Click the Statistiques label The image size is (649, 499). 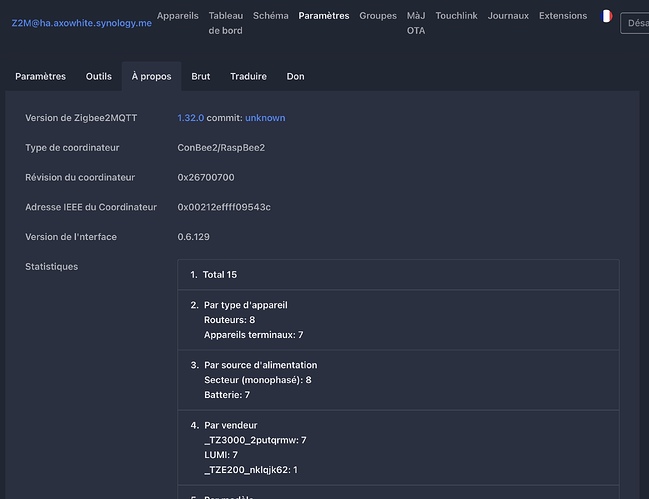tap(52, 267)
